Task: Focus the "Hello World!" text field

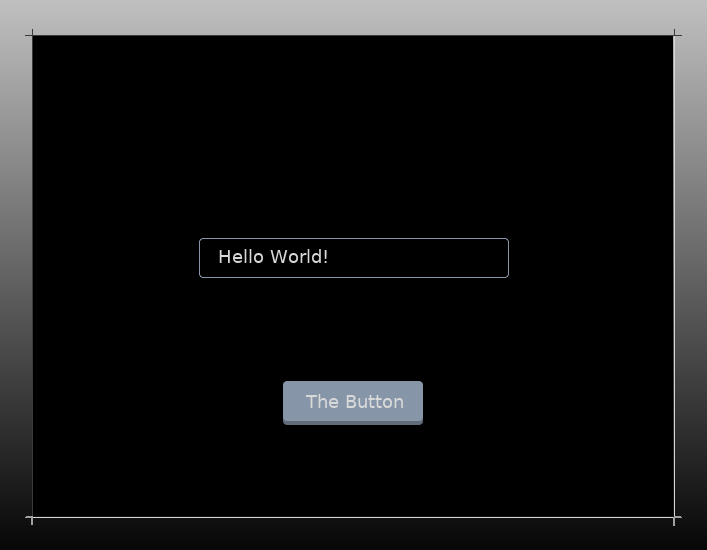Action: pyautogui.click(x=353, y=258)
